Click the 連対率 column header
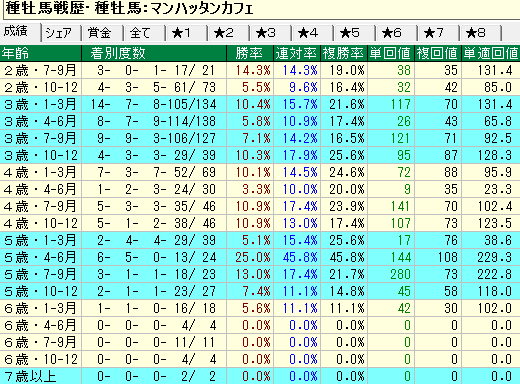The height and width of the screenshot is (384, 520). (297, 53)
